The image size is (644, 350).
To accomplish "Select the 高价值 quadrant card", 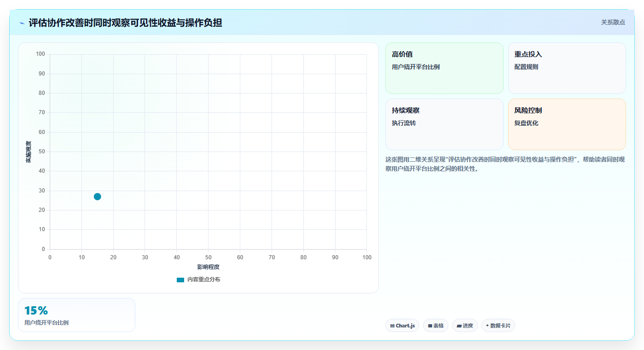I will [444, 68].
